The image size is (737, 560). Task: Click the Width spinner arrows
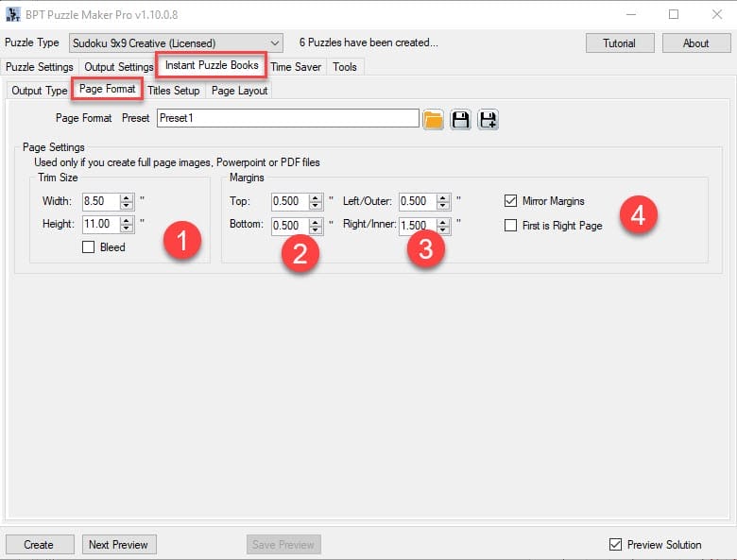click(x=126, y=201)
